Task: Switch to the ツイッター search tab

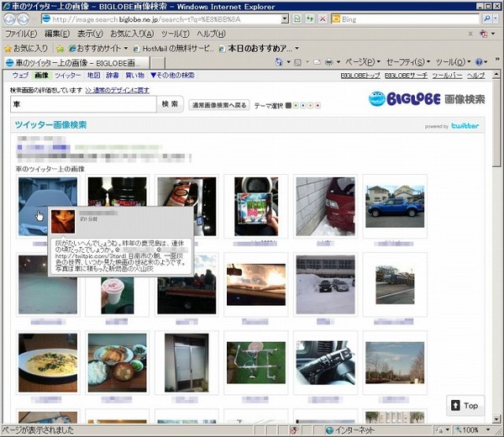Action: (x=67, y=76)
